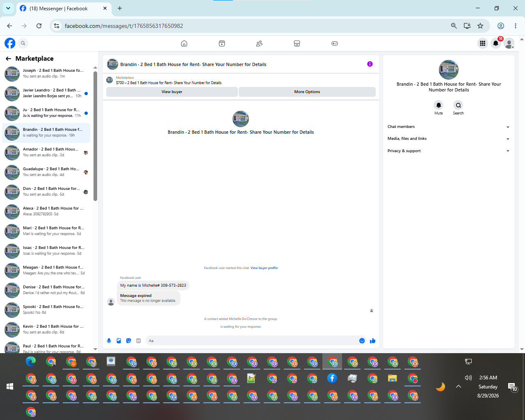Click the Facebook logo icon

pos(10,43)
